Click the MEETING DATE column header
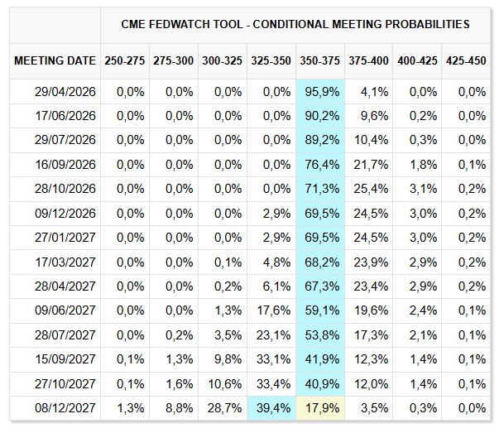 pos(54,61)
